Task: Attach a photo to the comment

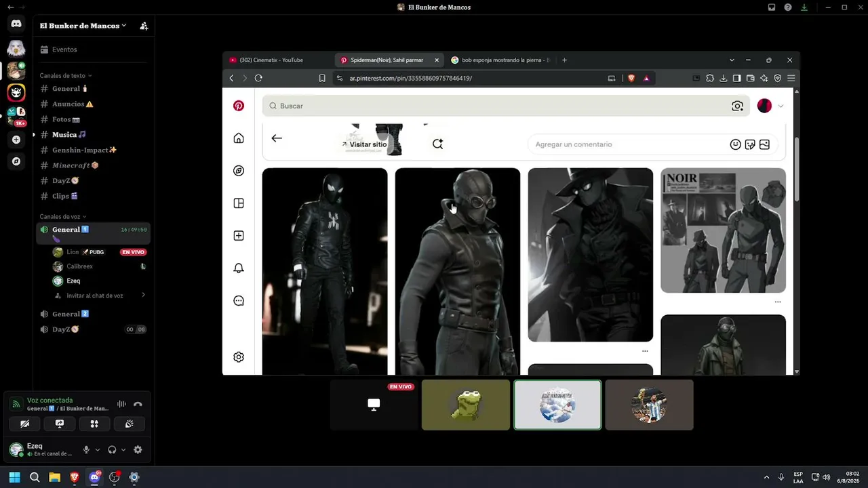Action: pyautogui.click(x=764, y=144)
